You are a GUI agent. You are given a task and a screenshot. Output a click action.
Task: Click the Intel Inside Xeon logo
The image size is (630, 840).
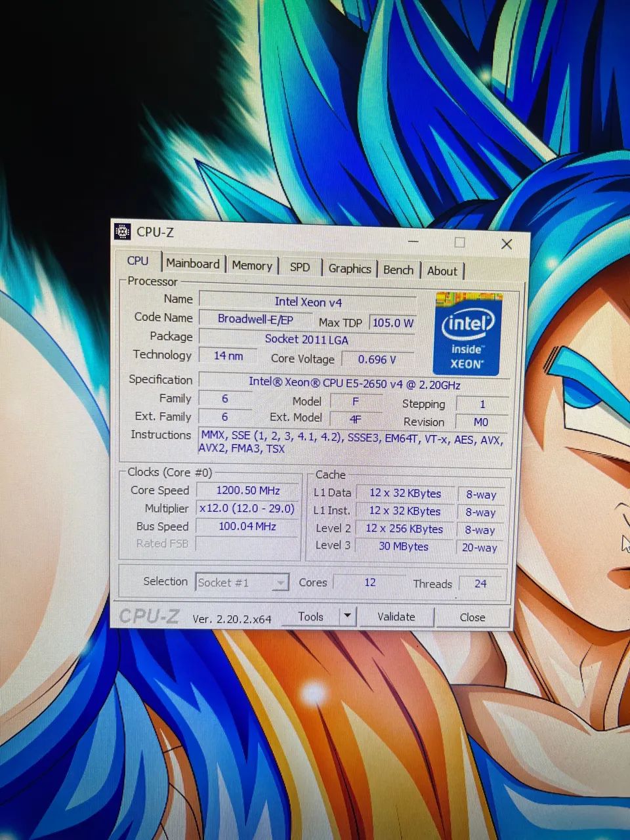click(x=468, y=335)
